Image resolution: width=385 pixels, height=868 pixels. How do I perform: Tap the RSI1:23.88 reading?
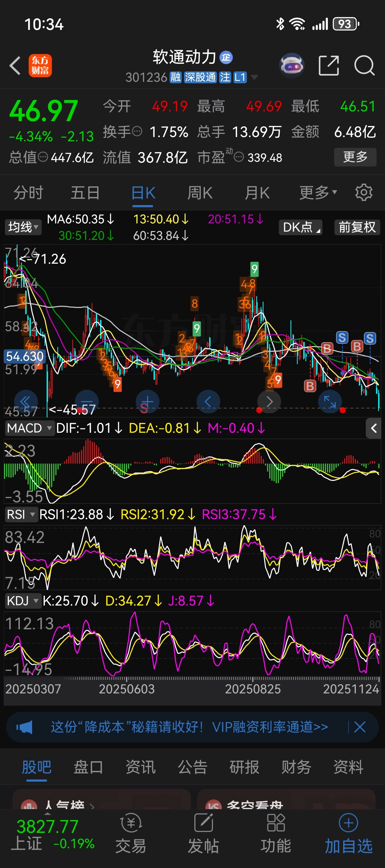[x=77, y=515]
